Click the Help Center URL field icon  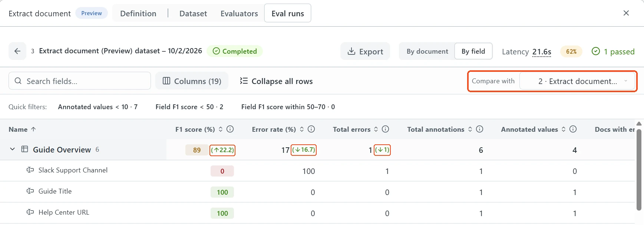coord(30,212)
